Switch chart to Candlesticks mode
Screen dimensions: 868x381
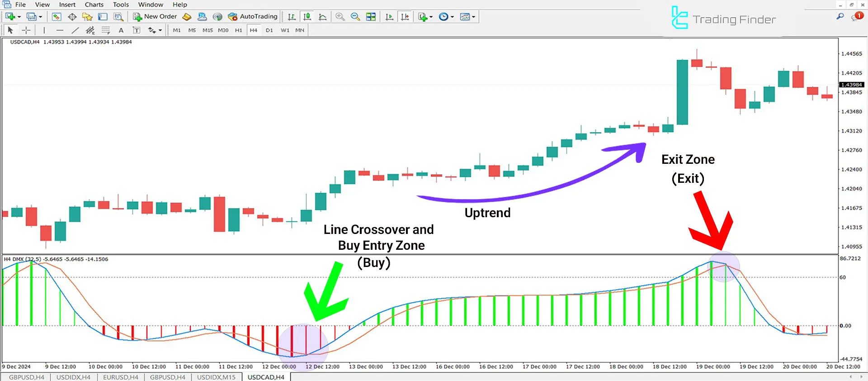(x=307, y=17)
